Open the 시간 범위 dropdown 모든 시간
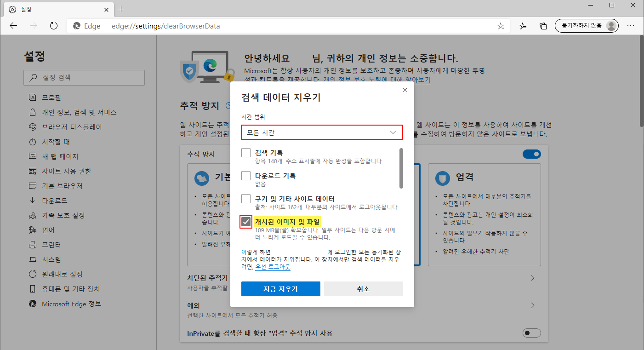The image size is (644, 350). [x=322, y=132]
